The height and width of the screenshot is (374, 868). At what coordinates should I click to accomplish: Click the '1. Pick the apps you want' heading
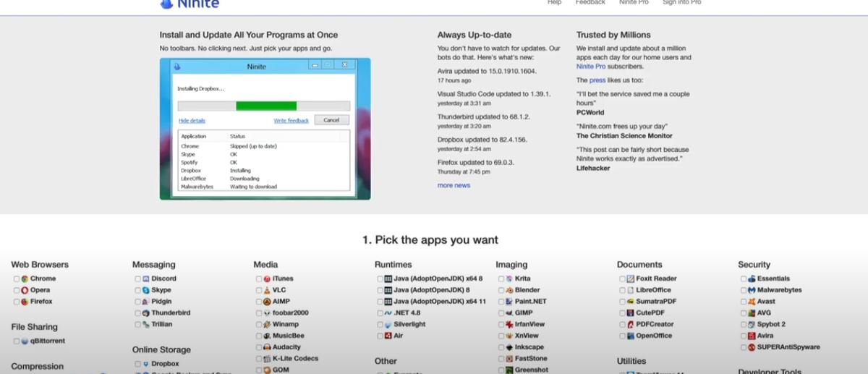[x=430, y=240]
